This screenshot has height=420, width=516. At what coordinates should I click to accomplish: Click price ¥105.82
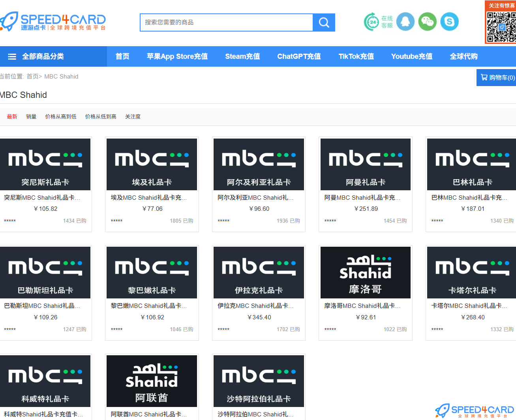45,209
